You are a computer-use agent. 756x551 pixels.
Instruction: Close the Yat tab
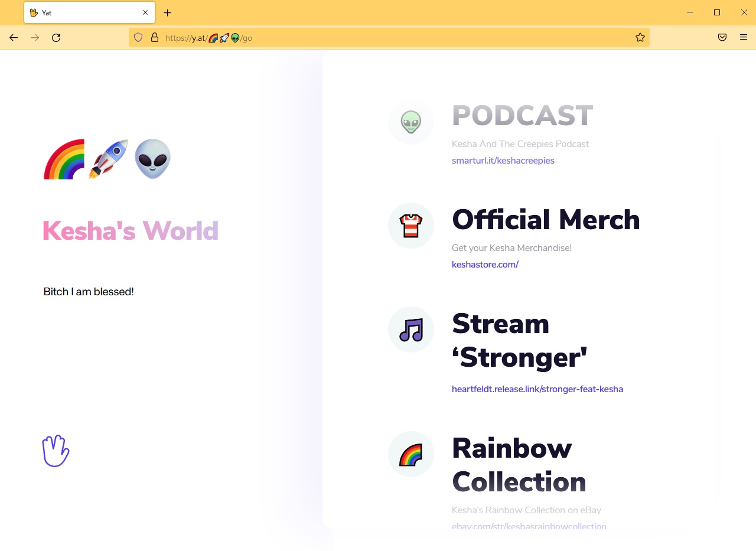point(145,12)
